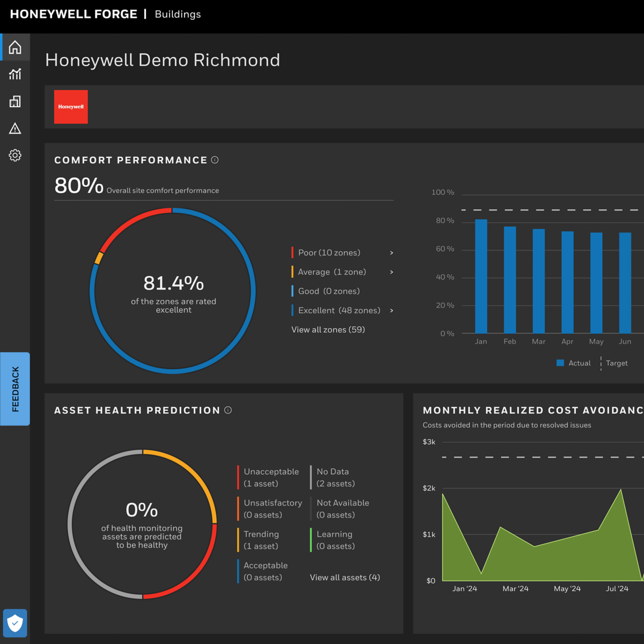Open the analytics chart sidebar icon
This screenshot has height=644, width=644.
[x=15, y=74]
